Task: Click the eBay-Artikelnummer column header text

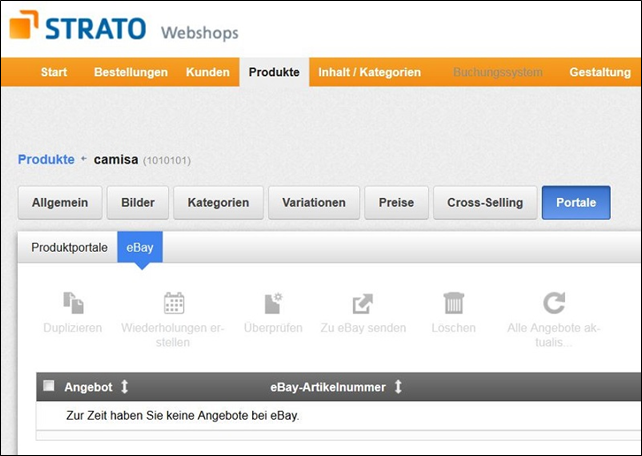Action: click(x=328, y=387)
